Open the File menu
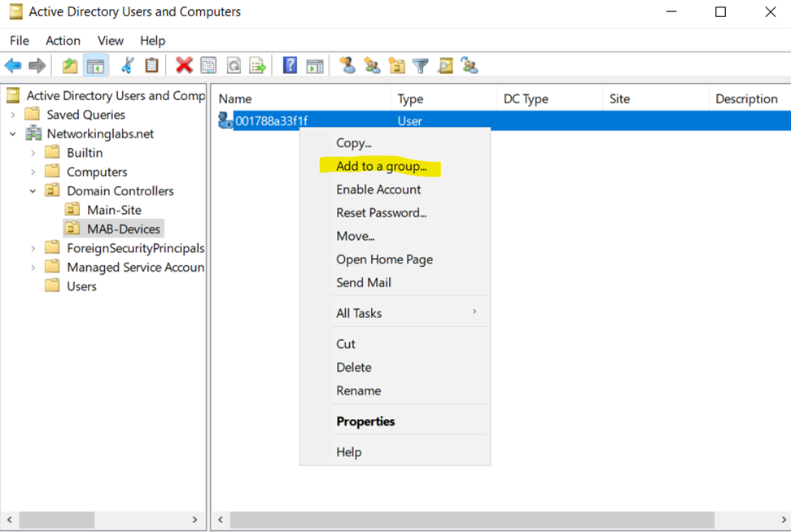 click(20, 41)
